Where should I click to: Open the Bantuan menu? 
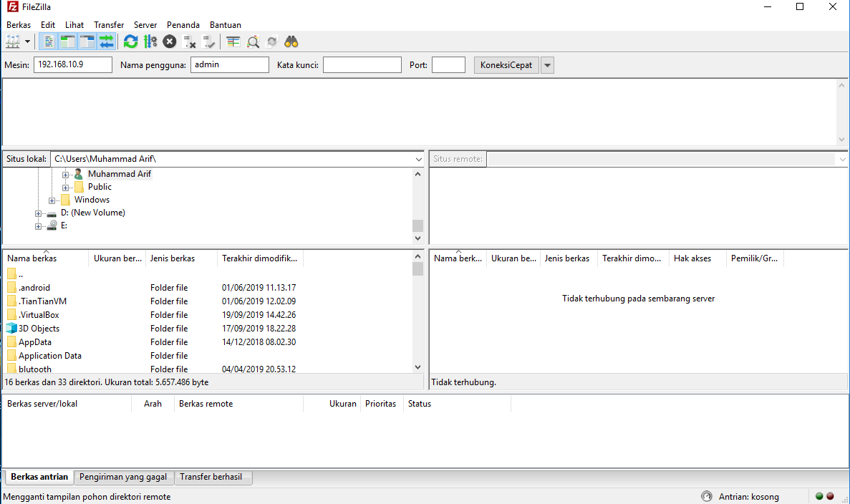coord(226,25)
